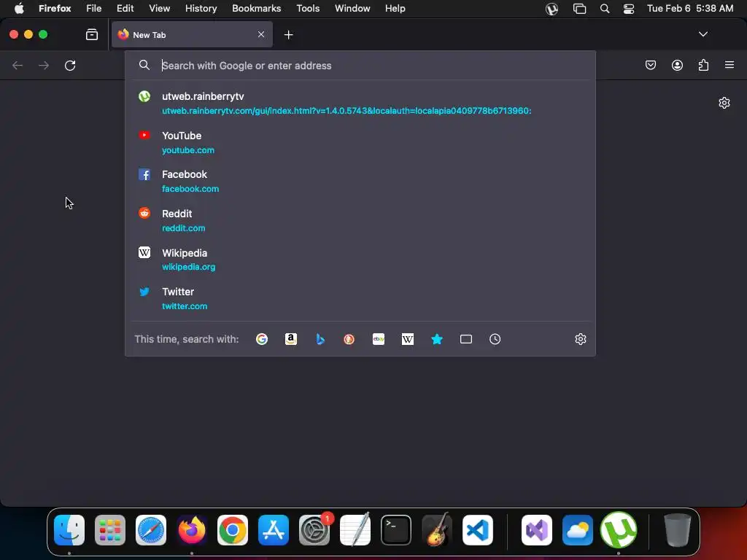Open the Extensions puzzle icon
Viewport: 747px width, 560px height.
[x=703, y=65]
